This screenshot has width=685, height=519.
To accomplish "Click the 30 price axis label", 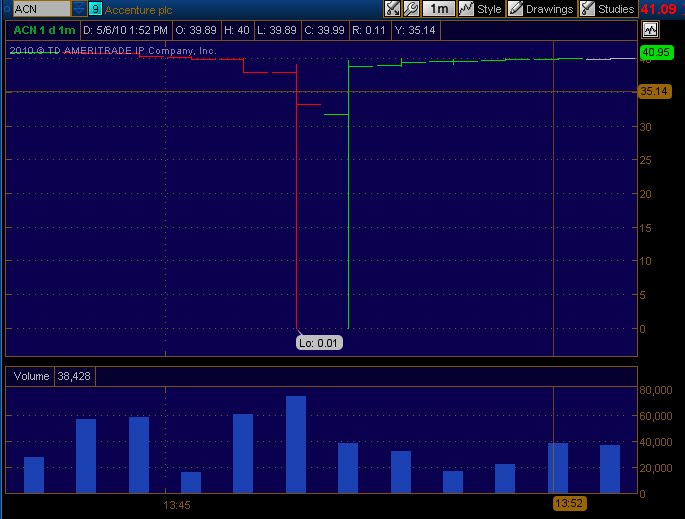I will (646, 127).
